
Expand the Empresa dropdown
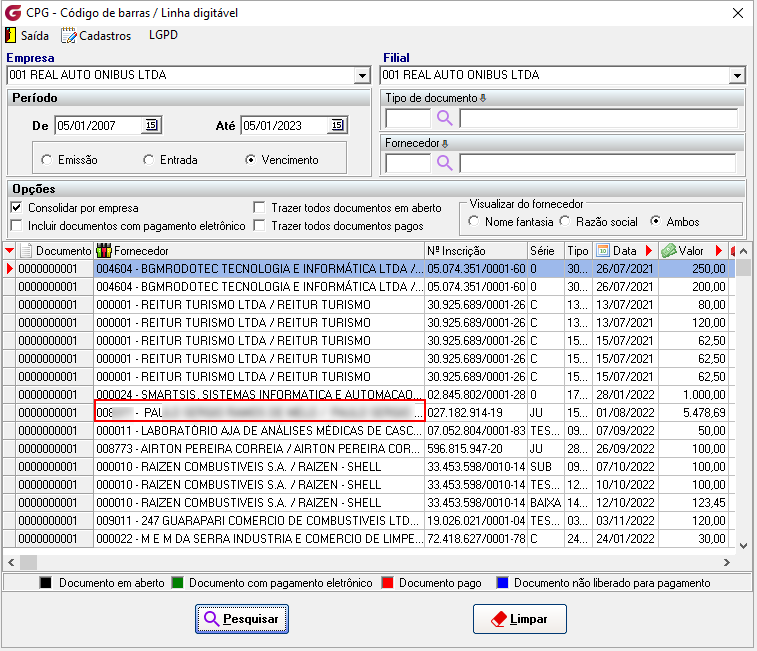click(362, 75)
